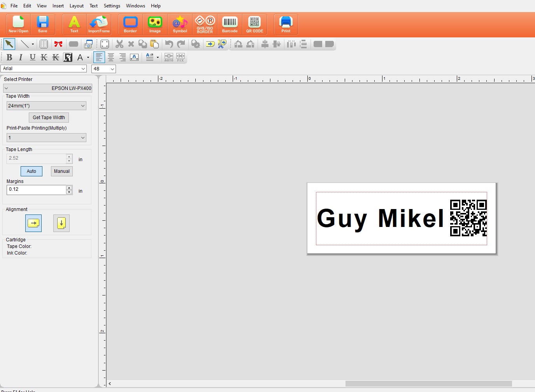The height and width of the screenshot is (392, 535).
Task: Click the red ribbon bow icon
Action: tap(58, 44)
